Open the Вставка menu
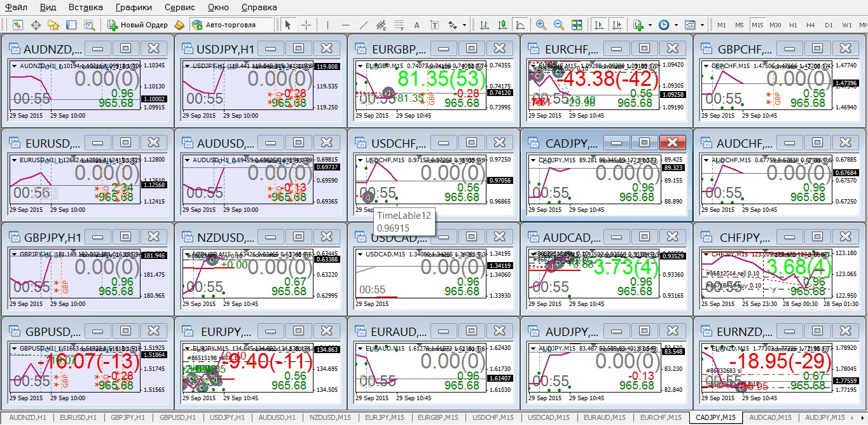The image size is (868, 425). [85, 7]
